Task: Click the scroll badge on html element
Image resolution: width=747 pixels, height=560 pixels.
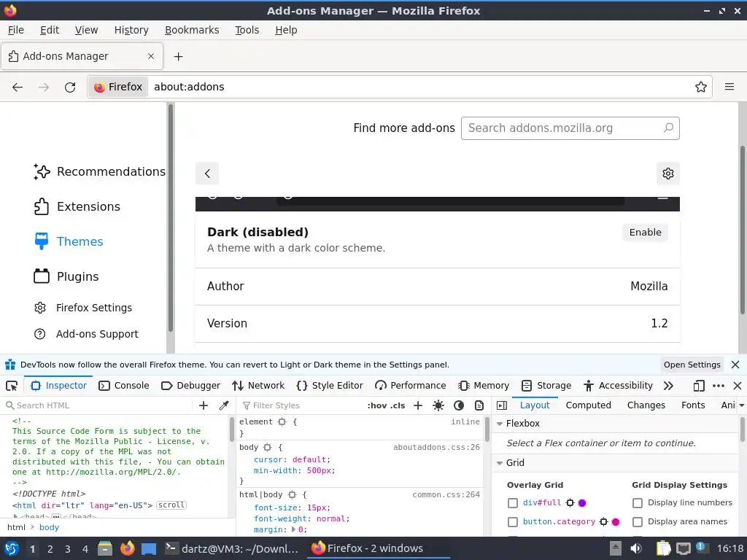Action: click(x=171, y=505)
